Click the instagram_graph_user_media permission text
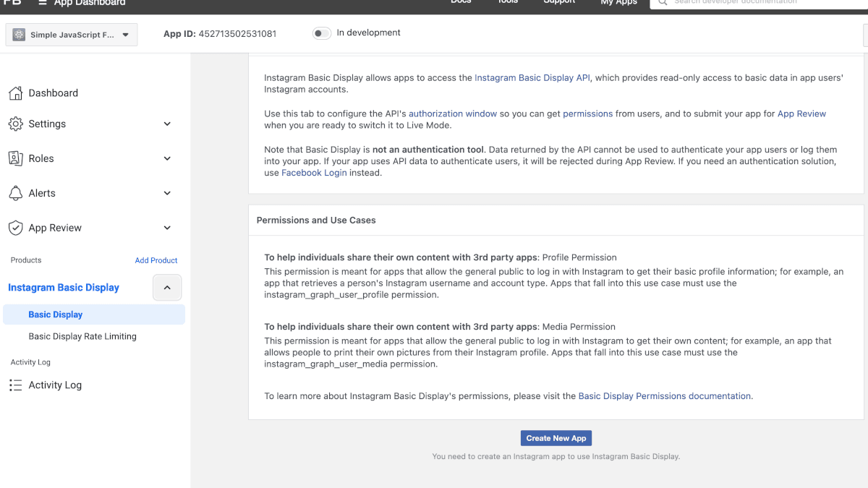The height and width of the screenshot is (488, 868). pyautogui.click(x=326, y=364)
